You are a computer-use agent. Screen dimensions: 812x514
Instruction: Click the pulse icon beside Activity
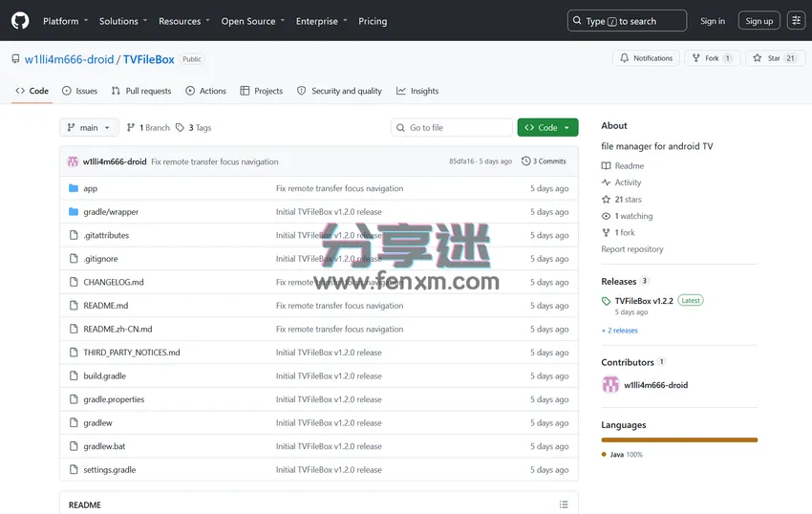click(606, 182)
